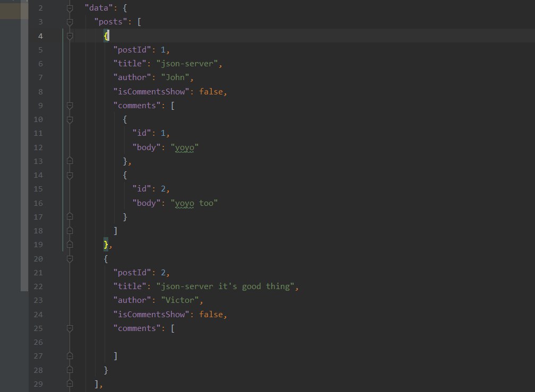Click the fold end marker on line 27
This screenshot has width=535, height=392.
(70, 356)
